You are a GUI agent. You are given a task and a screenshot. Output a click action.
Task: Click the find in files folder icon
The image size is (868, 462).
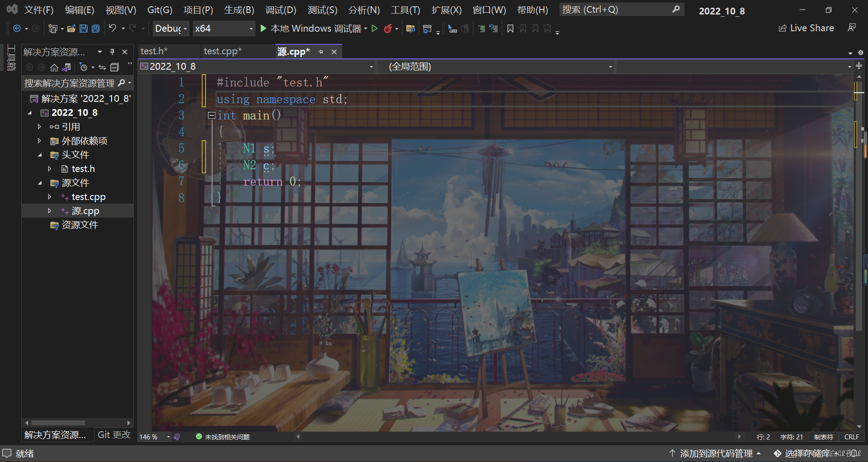pyautogui.click(x=410, y=29)
